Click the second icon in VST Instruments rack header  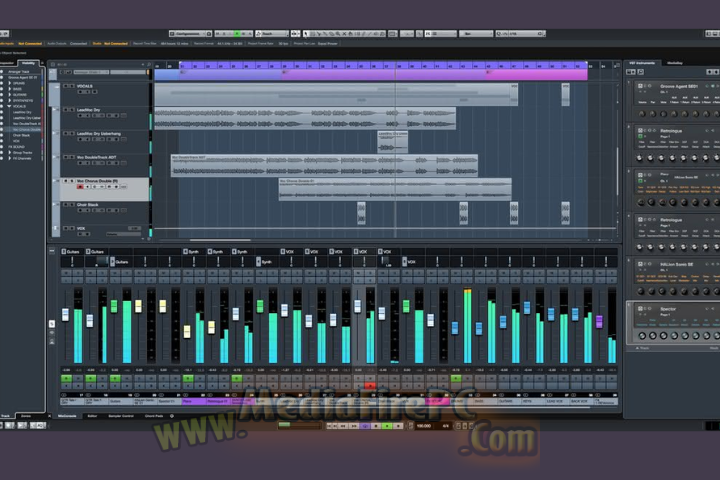(641, 72)
